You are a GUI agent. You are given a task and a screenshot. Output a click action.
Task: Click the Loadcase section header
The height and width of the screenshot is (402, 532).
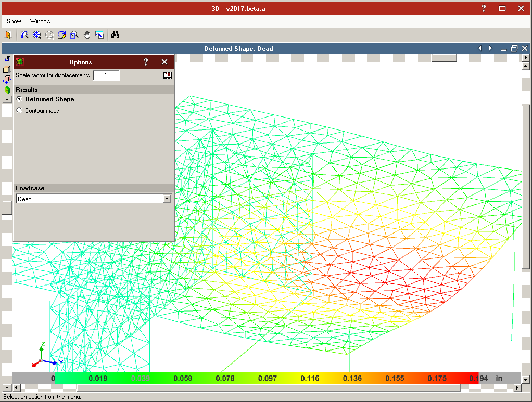pyautogui.click(x=94, y=188)
